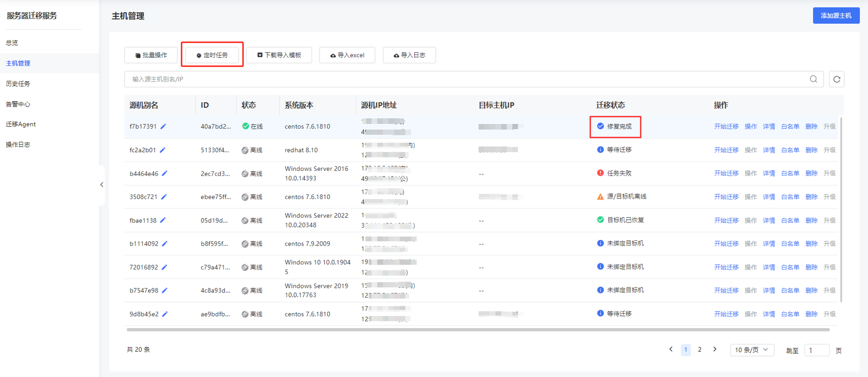Click the jump-to page number field
The width and height of the screenshot is (868, 377).
pyautogui.click(x=817, y=350)
